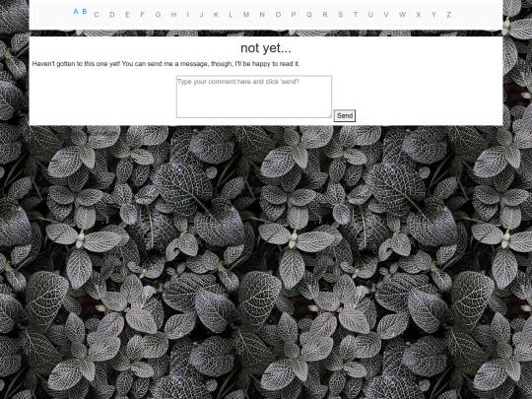532x399 pixels.
Task: Open the letter A page link
Action: [76, 11]
